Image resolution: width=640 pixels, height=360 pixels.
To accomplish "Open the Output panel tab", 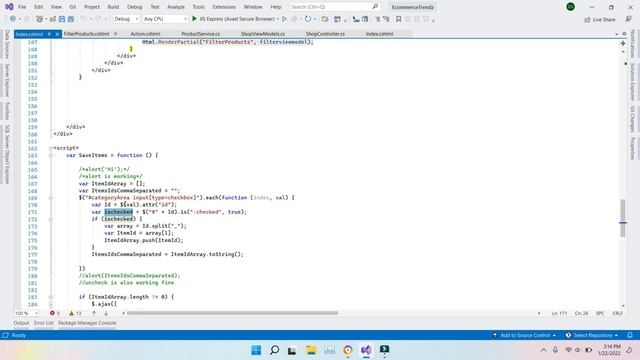I will 21,323.
